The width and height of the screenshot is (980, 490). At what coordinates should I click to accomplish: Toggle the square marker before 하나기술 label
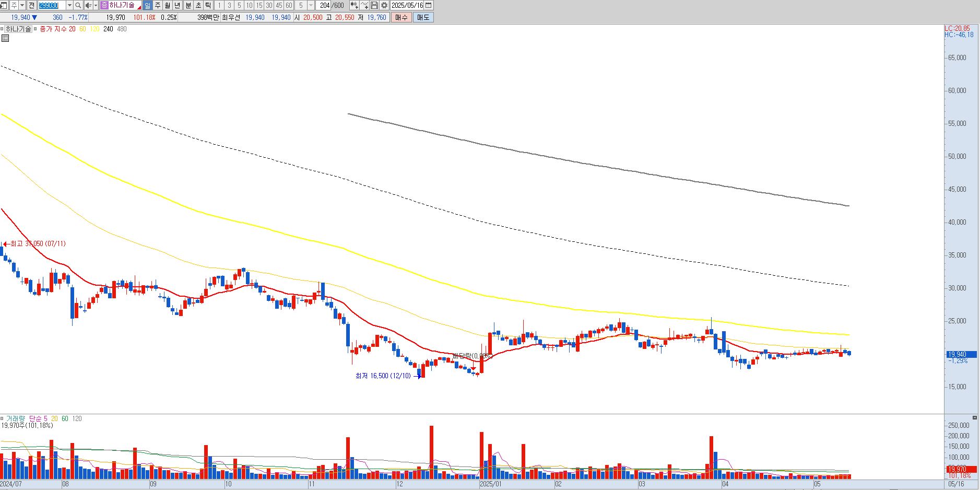click(x=2, y=29)
